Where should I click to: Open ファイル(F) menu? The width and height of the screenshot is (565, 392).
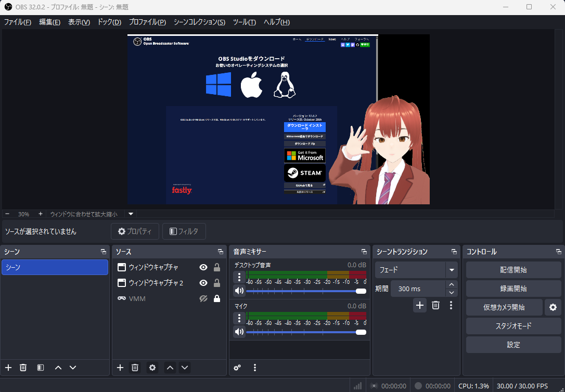pyautogui.click(x=18, y=22)
